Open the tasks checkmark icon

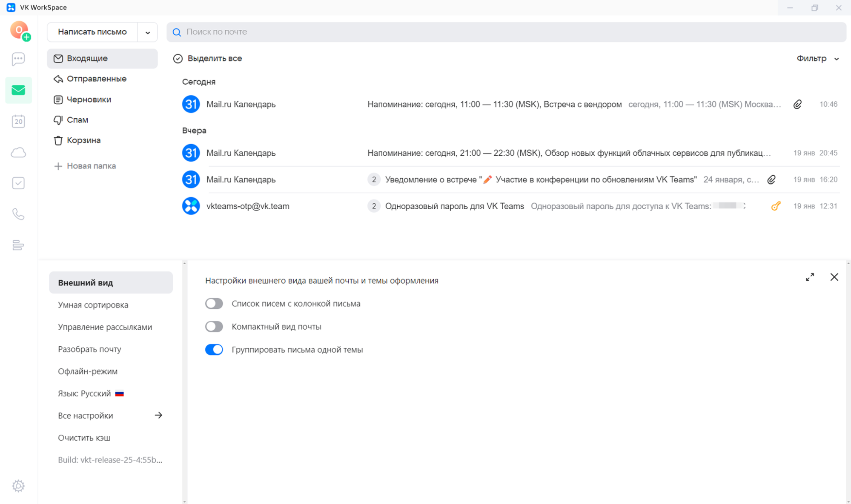pos(18,183)
